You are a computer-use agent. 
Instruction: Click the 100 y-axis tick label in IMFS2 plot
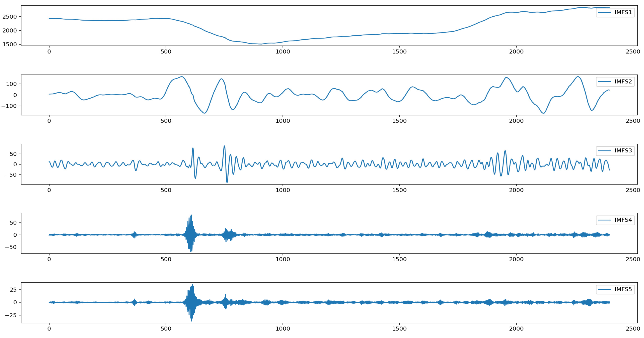[11, 84]
